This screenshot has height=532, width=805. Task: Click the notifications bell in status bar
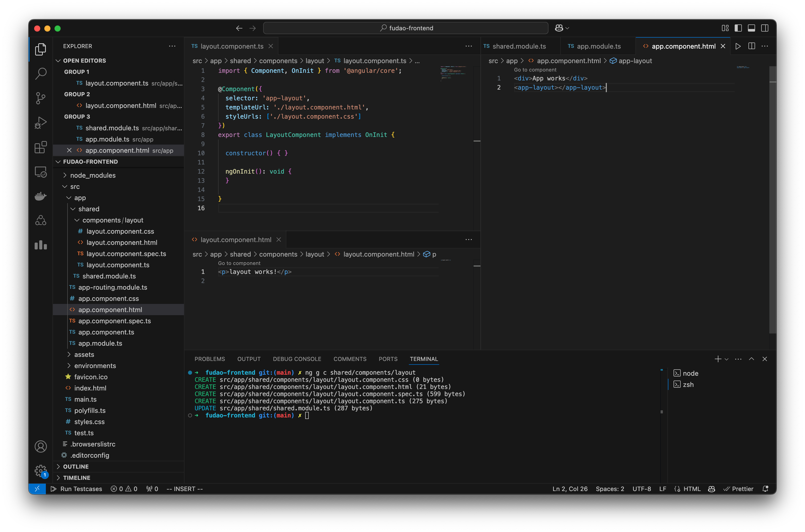pyautogui.click(x=765, y=488)
